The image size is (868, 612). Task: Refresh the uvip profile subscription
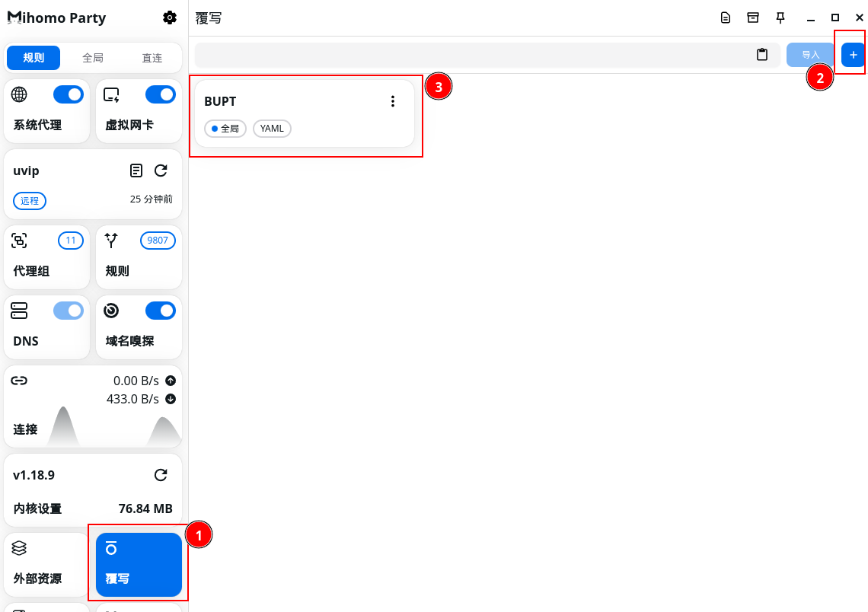161,171
